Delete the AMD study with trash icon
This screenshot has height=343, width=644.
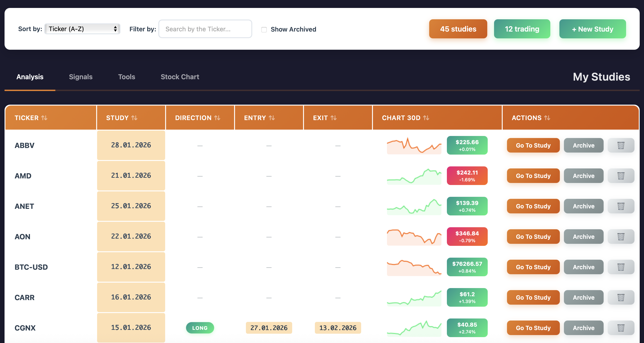point(621,176)
